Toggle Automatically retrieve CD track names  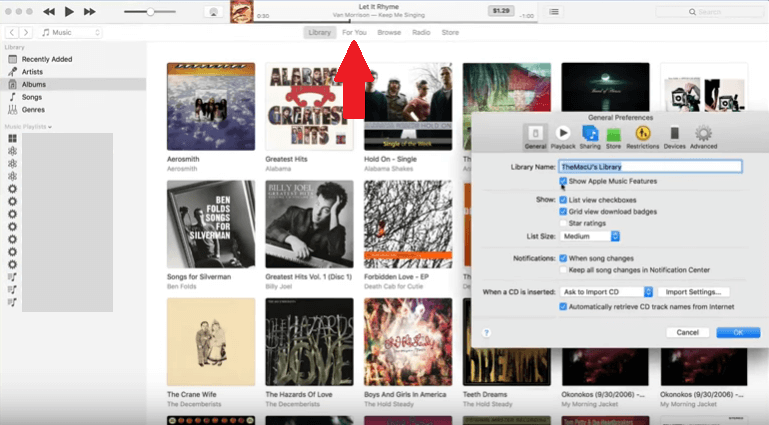(x=563, y=307)
